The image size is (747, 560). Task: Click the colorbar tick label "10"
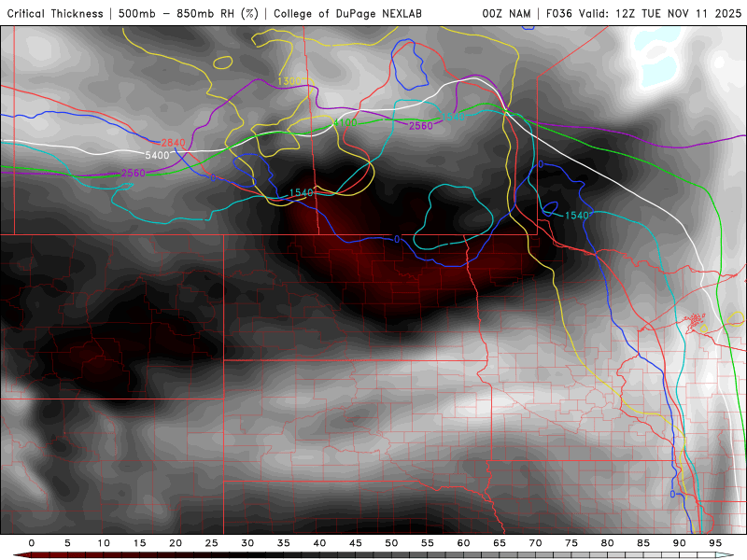tap(104, 543)
